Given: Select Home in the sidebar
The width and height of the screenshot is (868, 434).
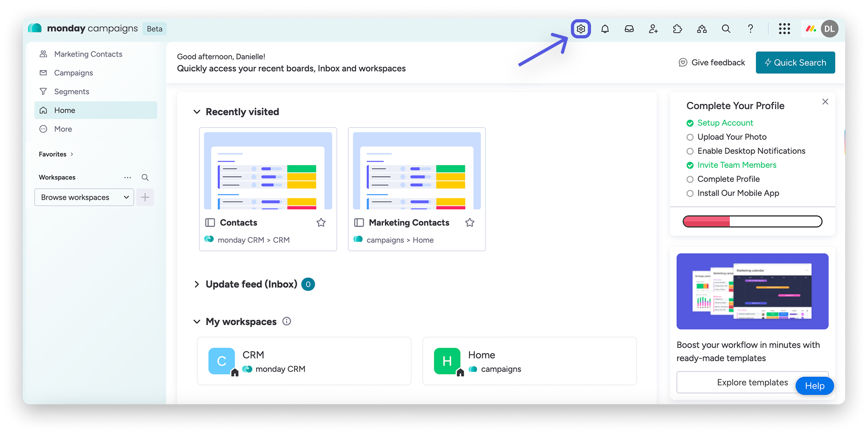Looking at the screenshot, I should click(x=96, y=110).
